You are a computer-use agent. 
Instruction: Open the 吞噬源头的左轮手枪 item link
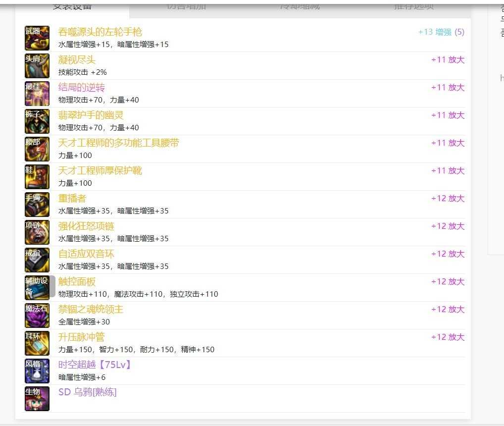point(100,32)
